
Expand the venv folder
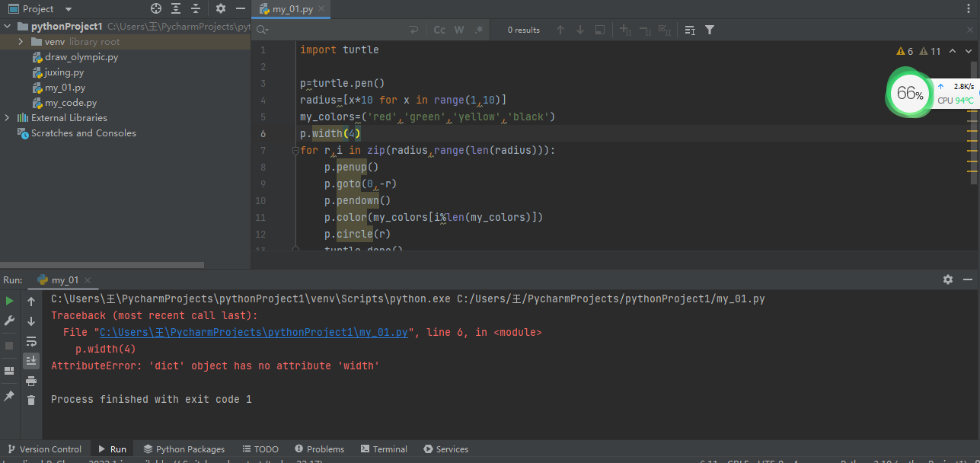(21, 42)
